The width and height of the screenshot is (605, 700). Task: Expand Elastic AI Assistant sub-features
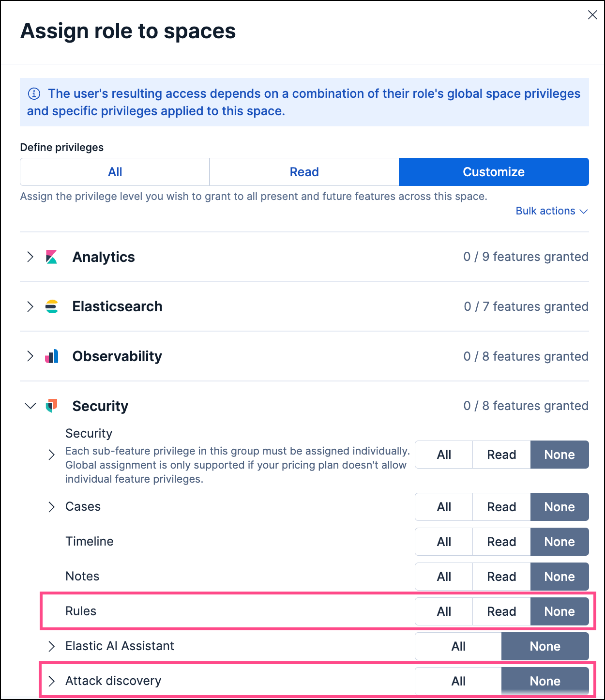(52, 646)
